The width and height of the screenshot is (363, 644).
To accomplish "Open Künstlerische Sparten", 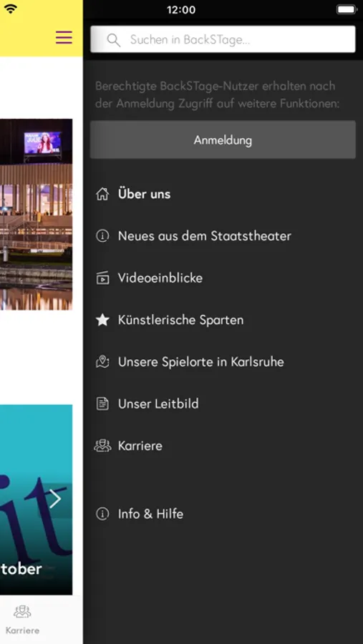I will (181, 320).
